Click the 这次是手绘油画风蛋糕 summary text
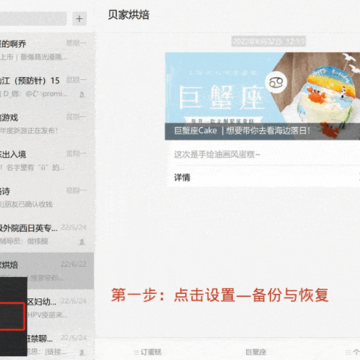The image size is (360, 360). point(217,155)
